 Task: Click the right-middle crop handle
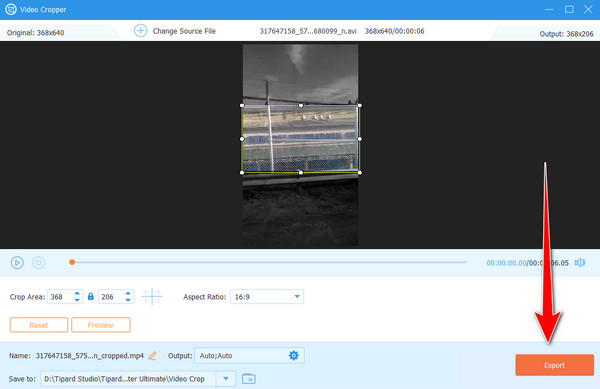pyautogui.click(x=360, y=139)
